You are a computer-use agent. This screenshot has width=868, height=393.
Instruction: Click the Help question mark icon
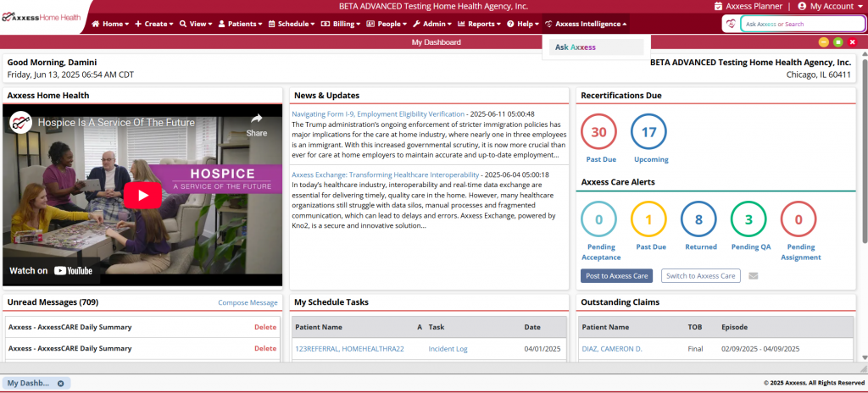(509, 24)
